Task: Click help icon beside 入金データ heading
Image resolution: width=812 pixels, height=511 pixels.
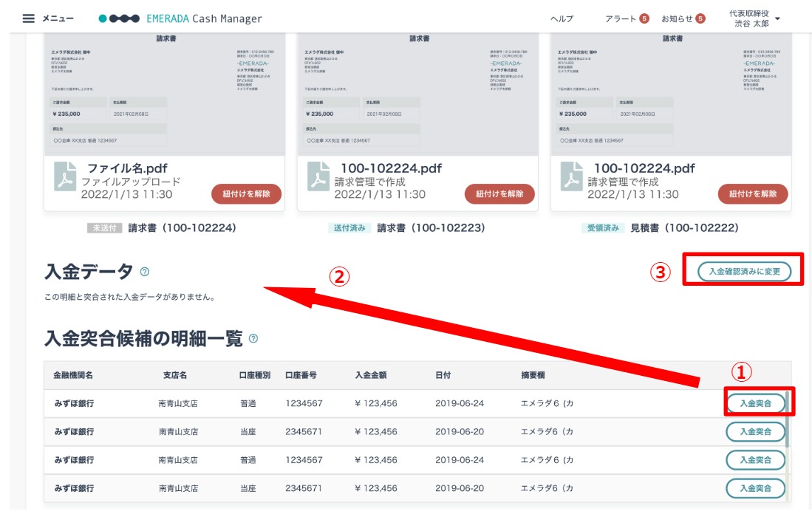Action: pyautogui.click(x=145, y=272)
